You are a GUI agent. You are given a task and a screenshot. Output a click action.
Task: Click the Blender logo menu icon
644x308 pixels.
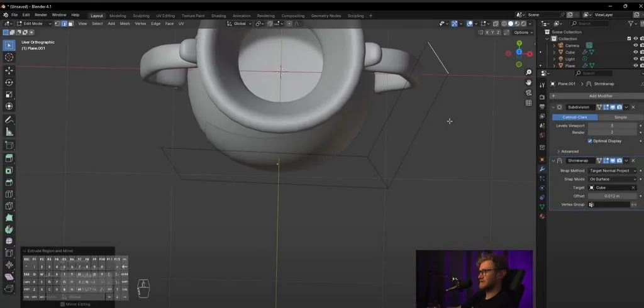(5, 15)
